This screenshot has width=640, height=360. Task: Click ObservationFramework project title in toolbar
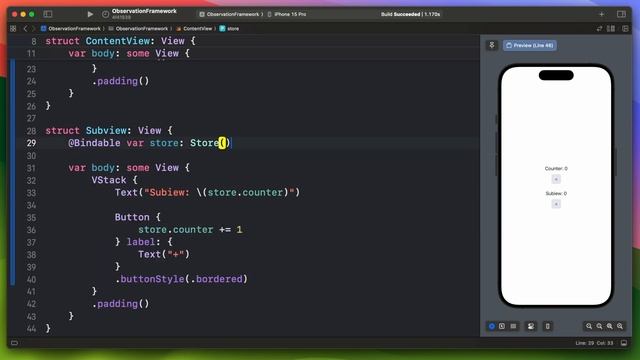click(144, 11)
